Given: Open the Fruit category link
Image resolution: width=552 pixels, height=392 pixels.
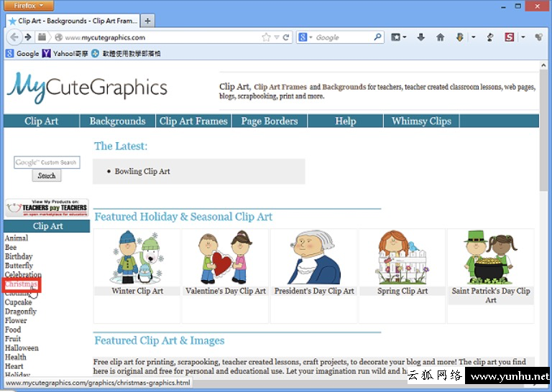Looking at the screenshot, I should [x=13, y=339].
